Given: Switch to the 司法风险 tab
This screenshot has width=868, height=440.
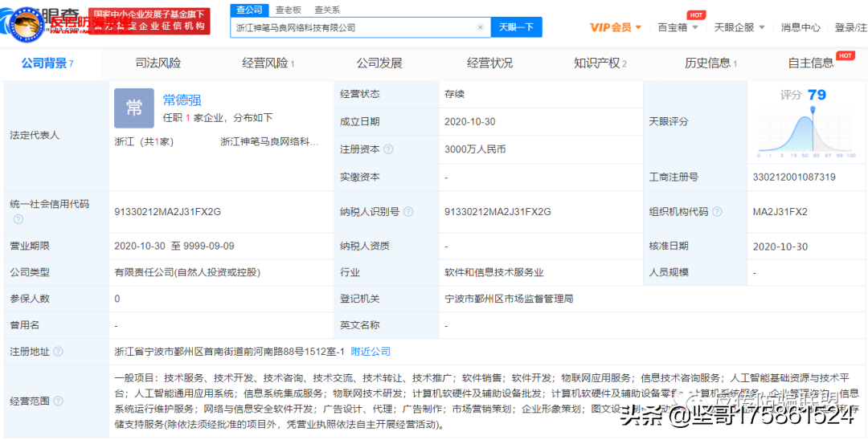Looking at the screenshot, I should 158,63.
